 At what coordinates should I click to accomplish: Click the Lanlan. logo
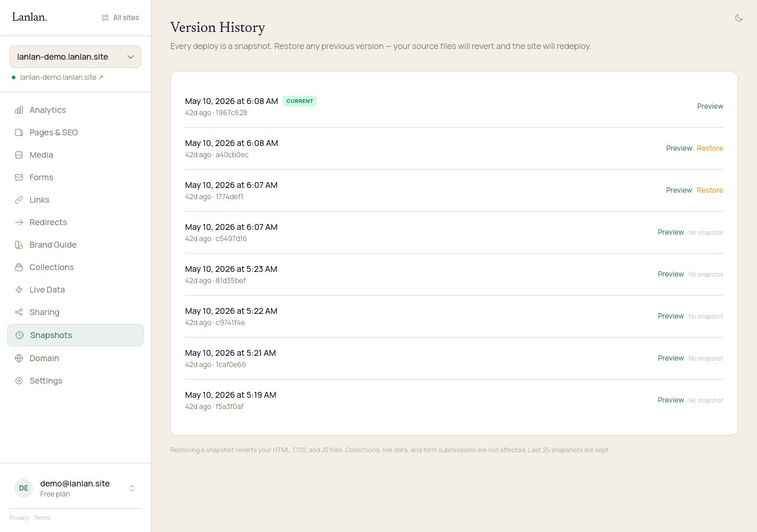[30, 17]
